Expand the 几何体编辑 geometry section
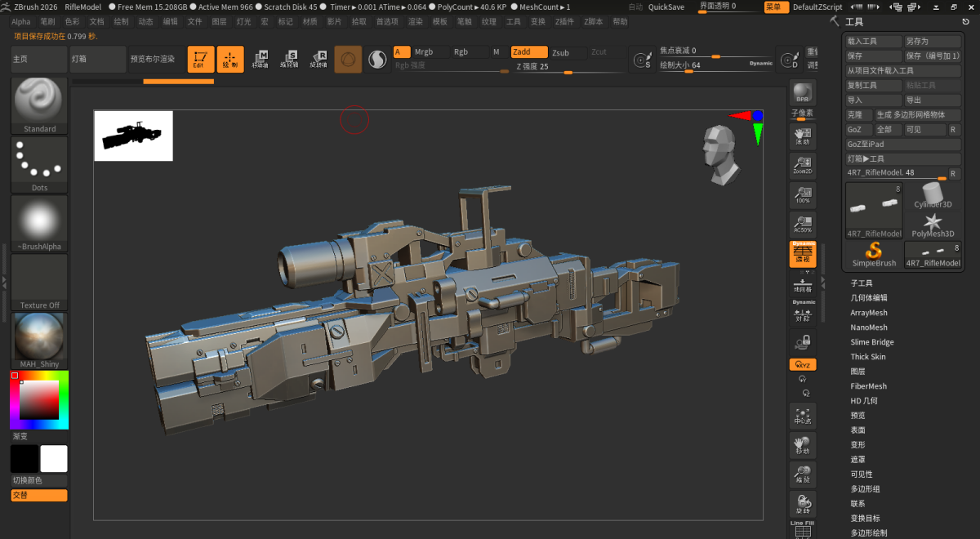This screenshot has width=980, height=539. pos(868,297)
